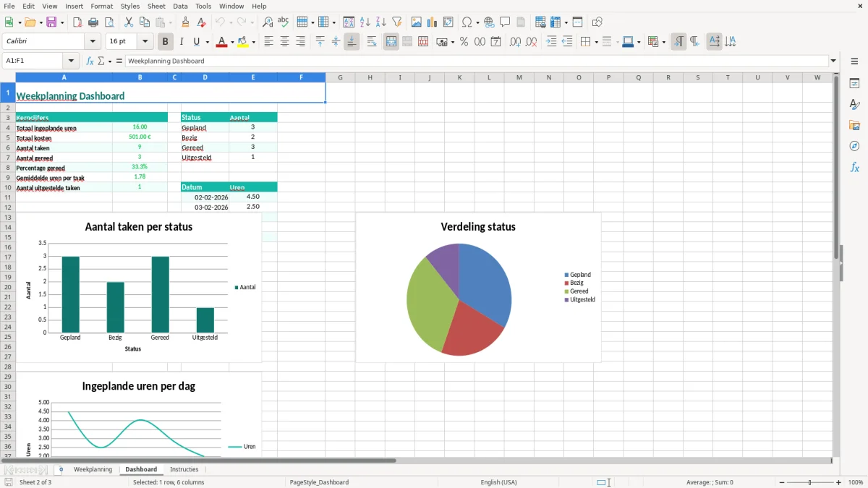Viewport: 868px width, 488px height.
Task: Open sidebar Styles panel
Action: [854, 104]
